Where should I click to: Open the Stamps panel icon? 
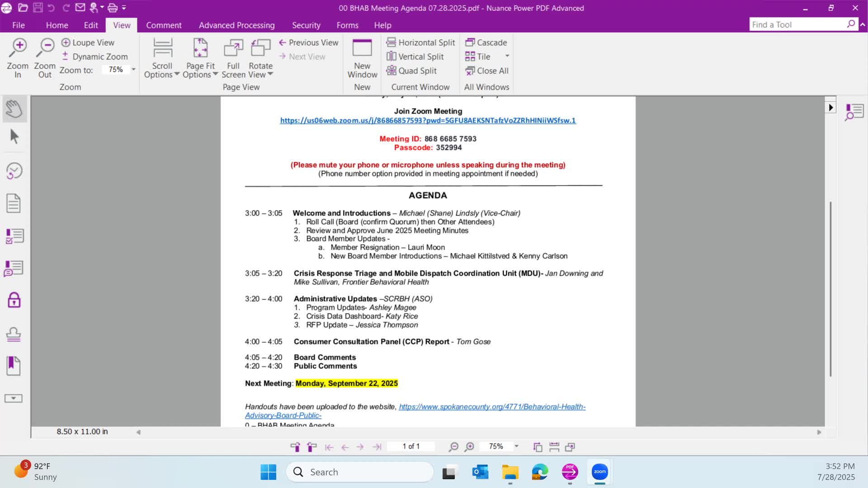(x=14, y=334)
